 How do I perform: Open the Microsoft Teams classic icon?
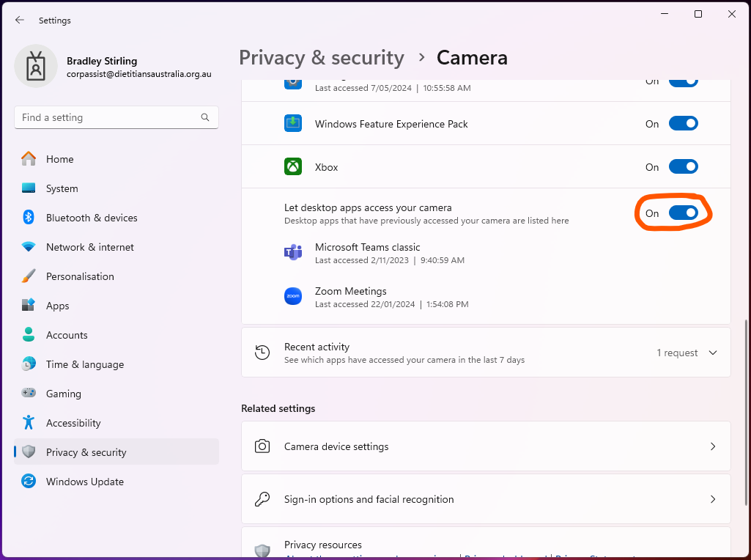[x=292, y=253]
